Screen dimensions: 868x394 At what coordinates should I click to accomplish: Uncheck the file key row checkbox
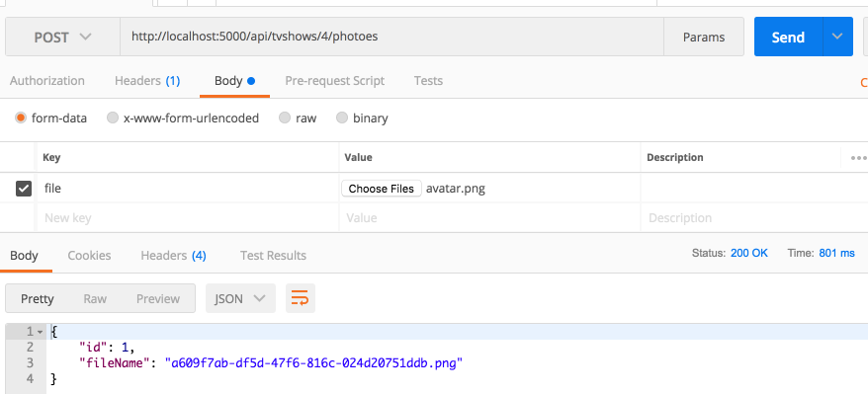point(24,189)
